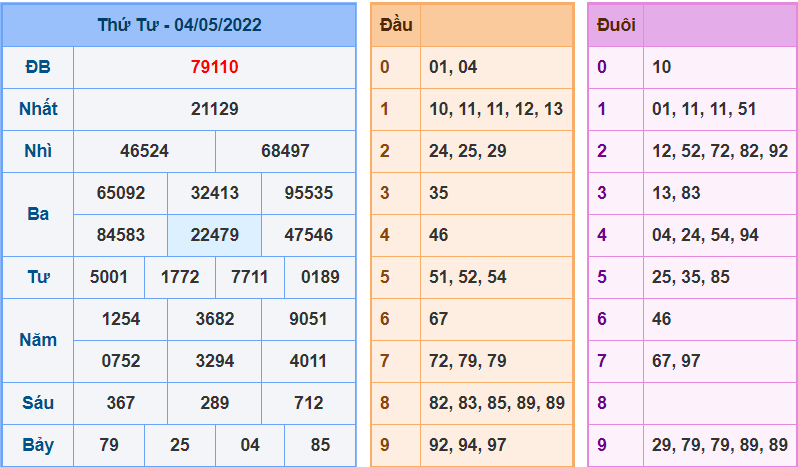Select fifth prize number 9051
The image size is (798, 467).
308,319
